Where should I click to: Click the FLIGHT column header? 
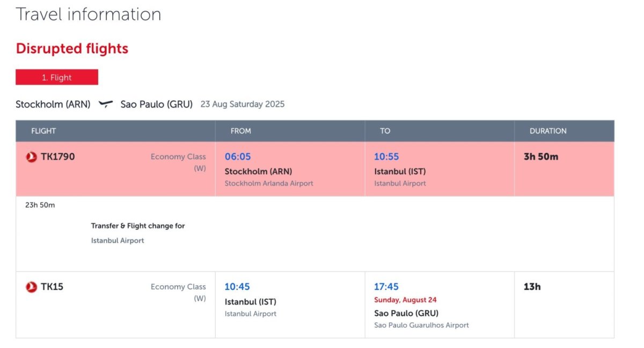[x=43, y=131]
